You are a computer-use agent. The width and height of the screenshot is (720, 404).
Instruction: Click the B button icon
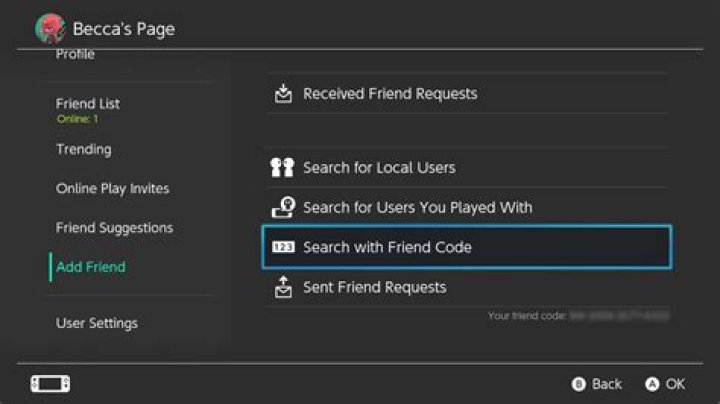(579, 384)
